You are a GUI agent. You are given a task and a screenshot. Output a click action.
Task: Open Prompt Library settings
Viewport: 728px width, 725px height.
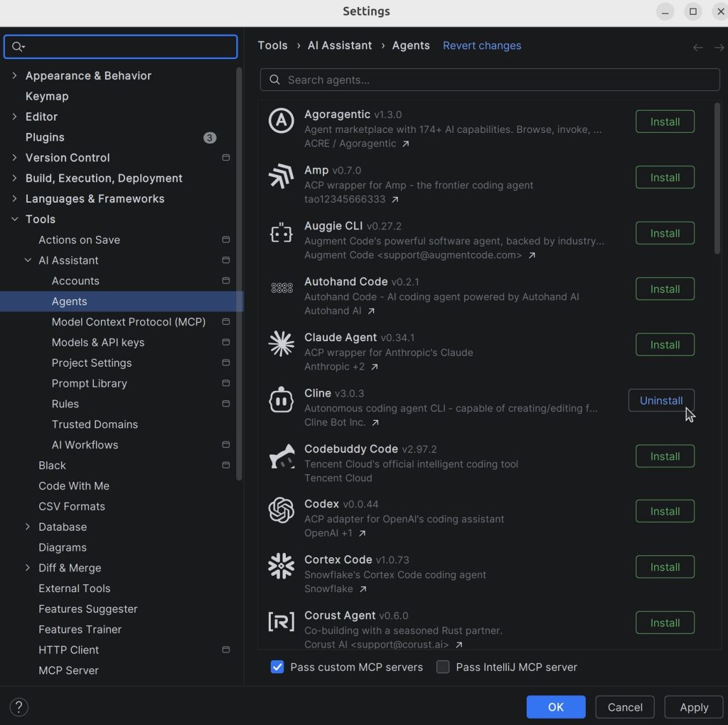89,383
